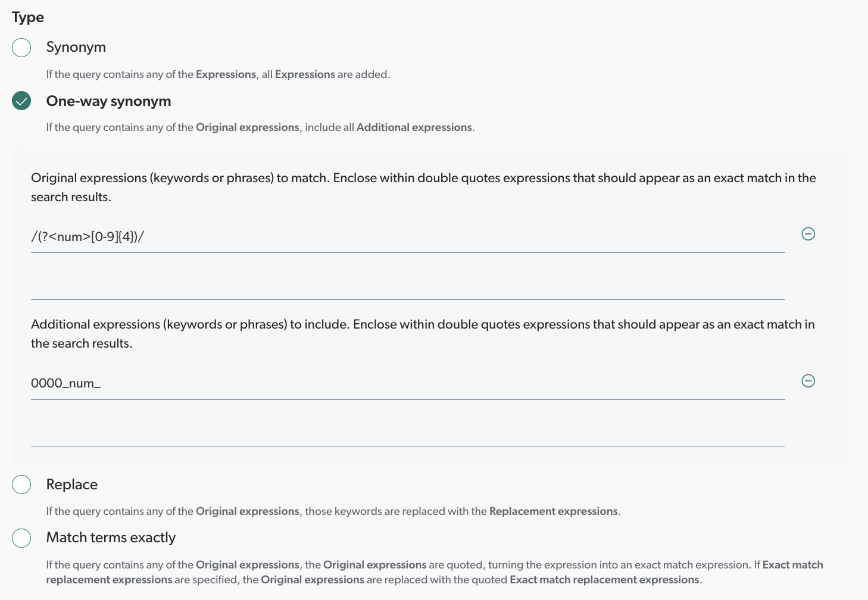Remove the /(?<num>[0-9]{4})/ original expression
The width and height of the screenshot is (868, 600).
pyautogui.click(x=808, y=234)
